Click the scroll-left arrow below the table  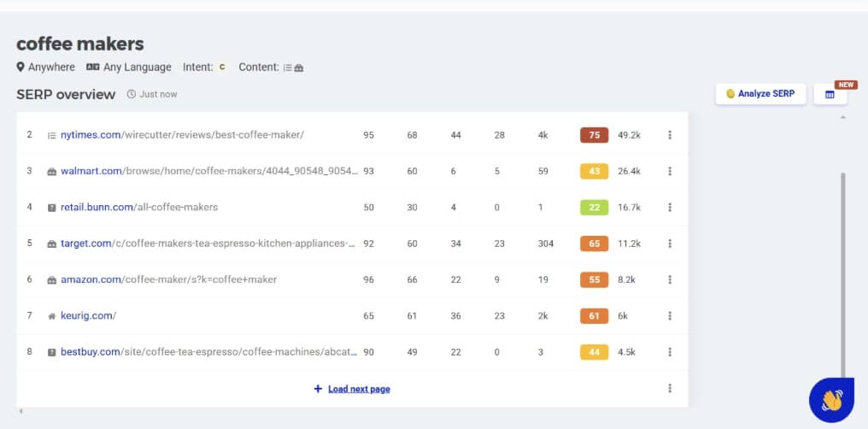point(21,411)
